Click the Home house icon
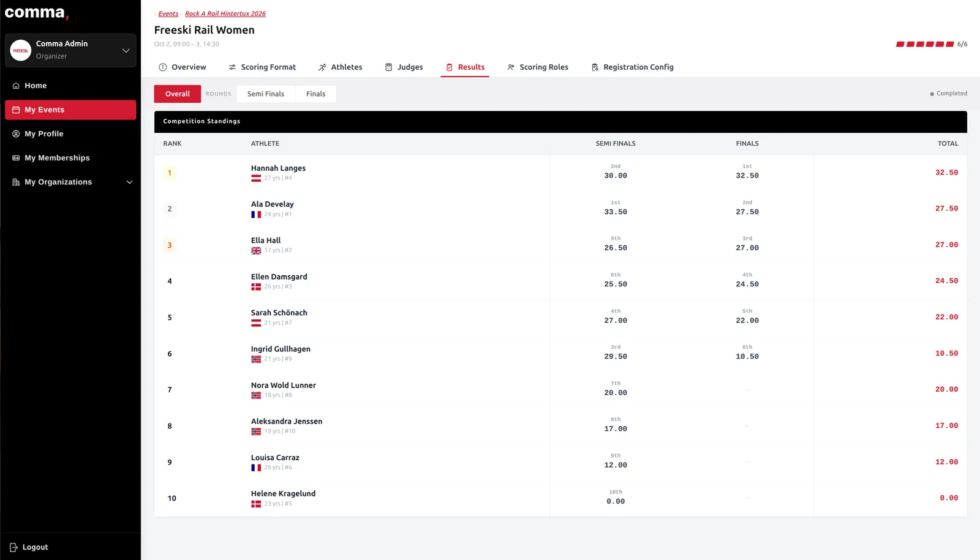This screenshot has width=980, height=560. [16, 86]
